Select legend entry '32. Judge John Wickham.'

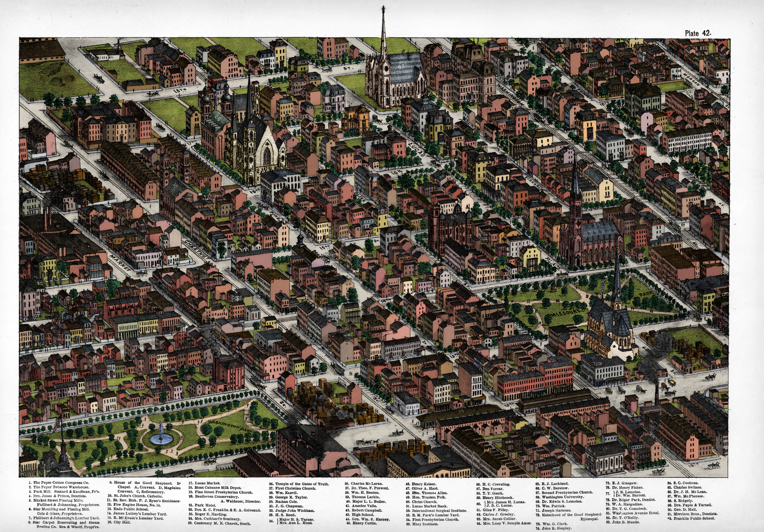[x=292, y=510]
